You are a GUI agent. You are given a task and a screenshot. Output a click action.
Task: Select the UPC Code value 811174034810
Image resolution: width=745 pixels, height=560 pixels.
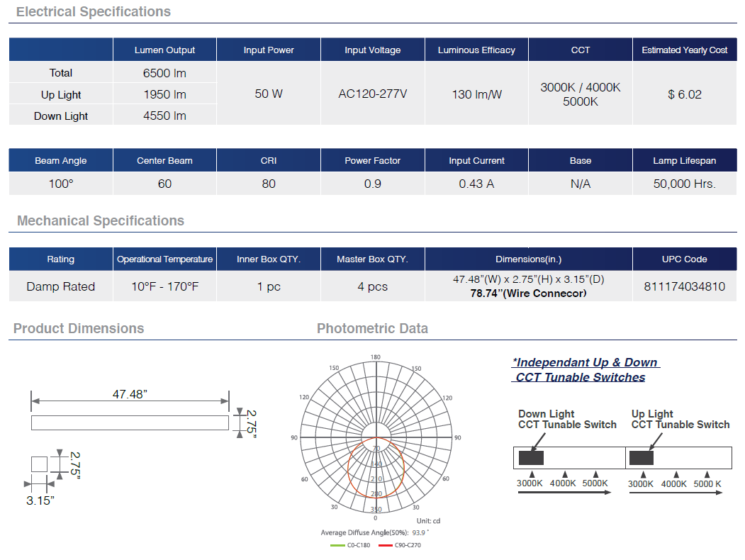(684, 287)
